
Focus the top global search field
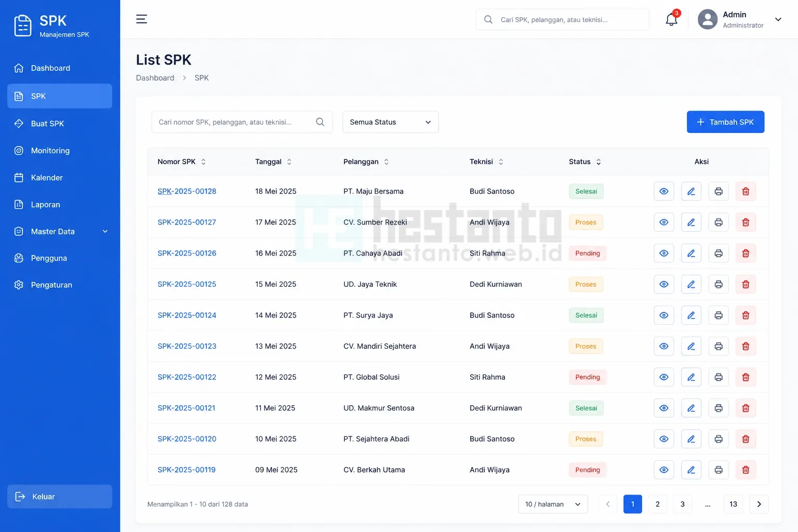pos(563,20)
